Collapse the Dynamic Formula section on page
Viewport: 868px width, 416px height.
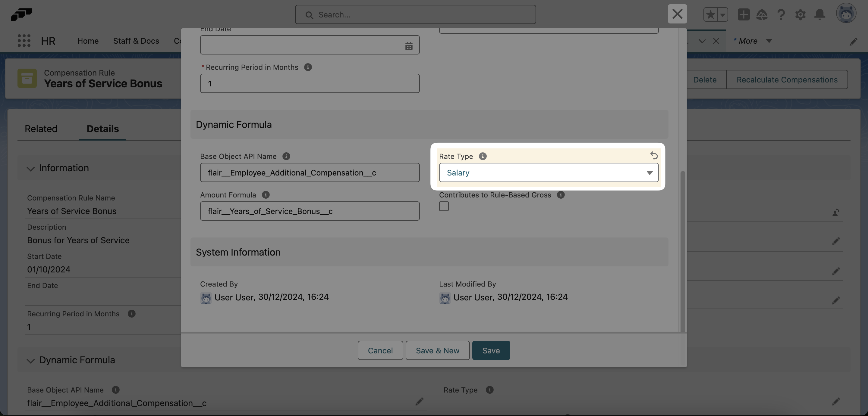click(x=31, y=361)
